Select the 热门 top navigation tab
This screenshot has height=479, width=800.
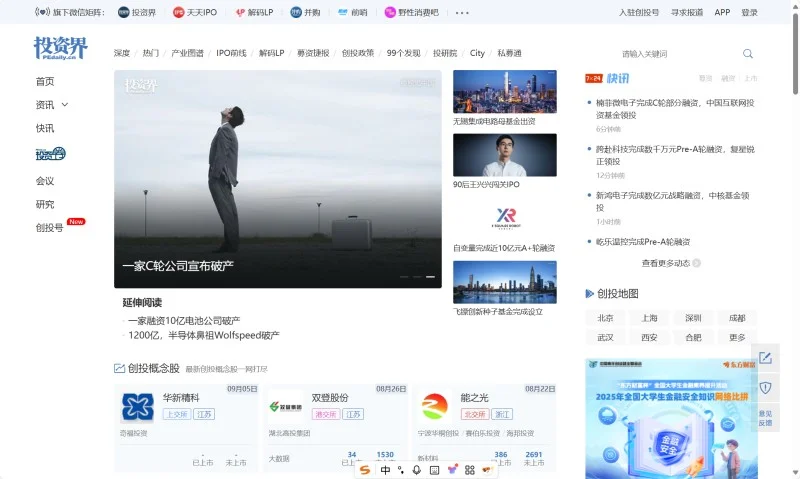point(151,53)
